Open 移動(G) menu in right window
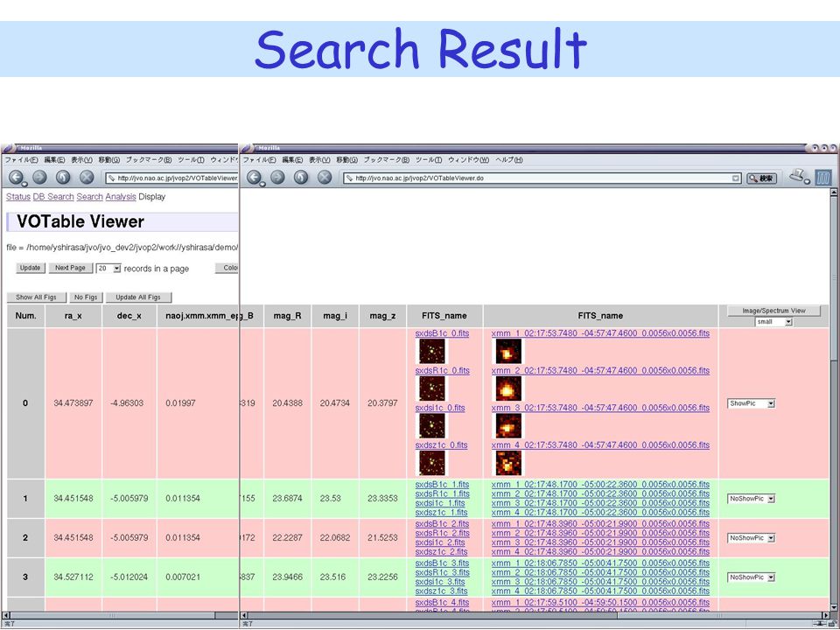This screenshot has width=840, height=630. click(x=346, y=159)
